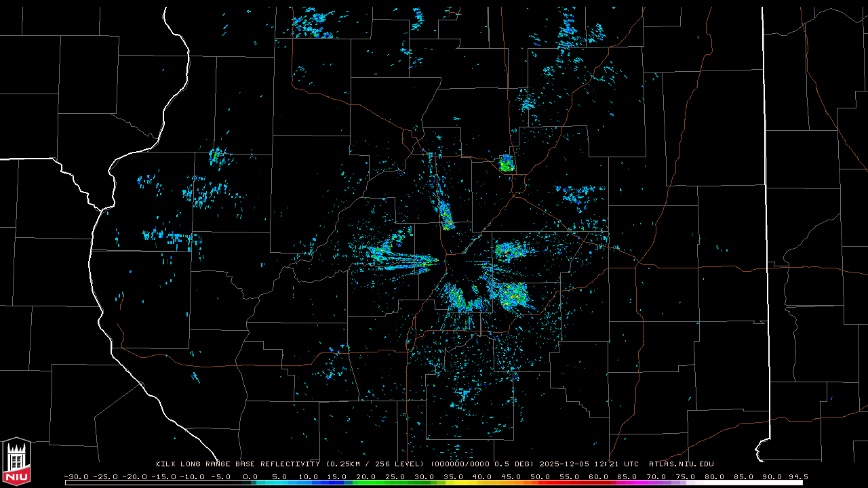
Task: Select the 94.5 maximum scale label
Action: click(797, 476)
